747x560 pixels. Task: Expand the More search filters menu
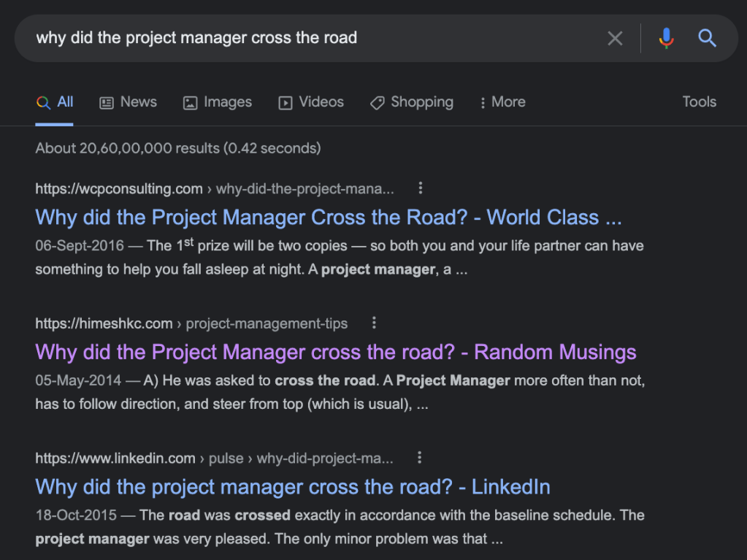tap(502, 102)
